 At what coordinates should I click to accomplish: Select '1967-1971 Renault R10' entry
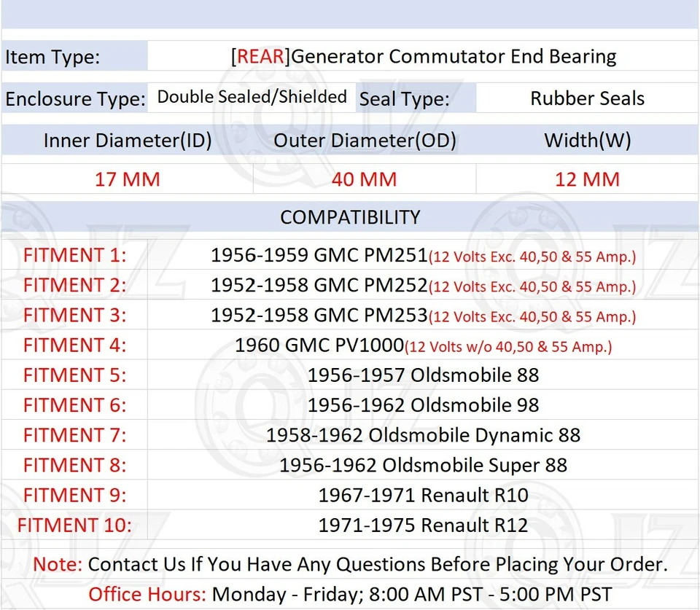click(x=423, y=496)
